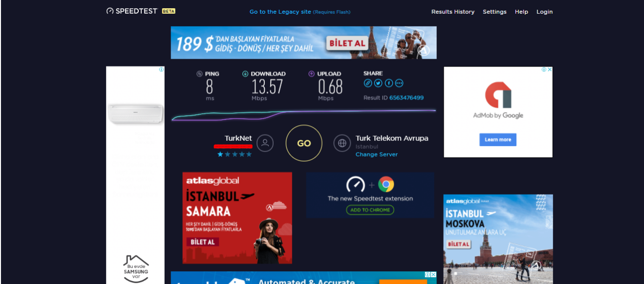The height and width of the screenshot is (284, 644).
Task: Click the user profile icon beside TurkNet
Action: (x=265, y=143)
